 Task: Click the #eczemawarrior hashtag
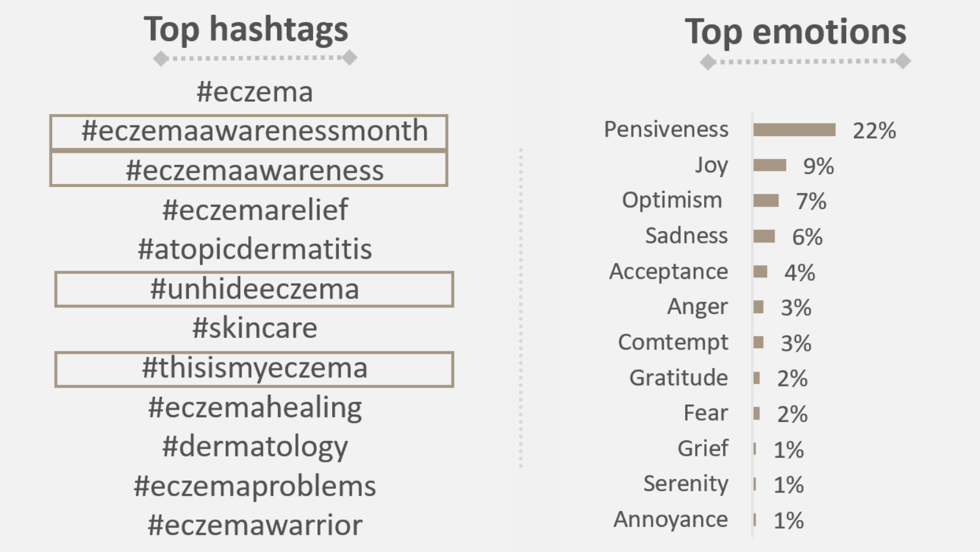[x=255, y=526]
